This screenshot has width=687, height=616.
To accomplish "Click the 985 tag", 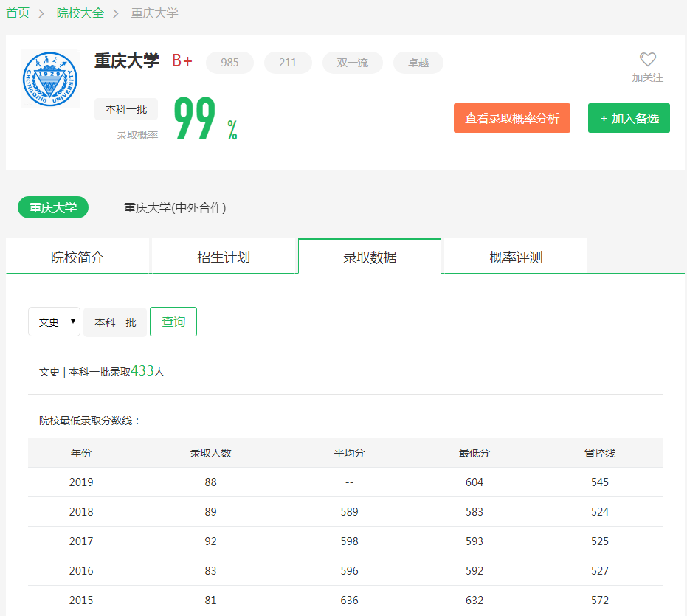I will (x=229, y=63).
